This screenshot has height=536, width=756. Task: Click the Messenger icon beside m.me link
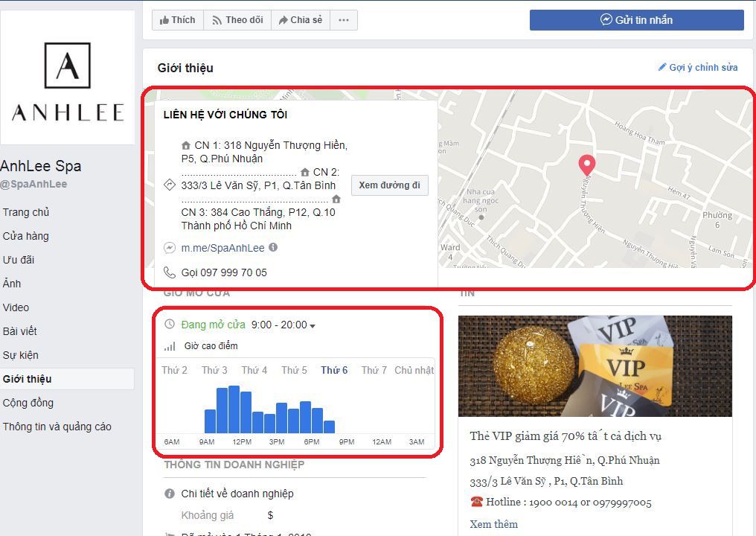(169, 248)
